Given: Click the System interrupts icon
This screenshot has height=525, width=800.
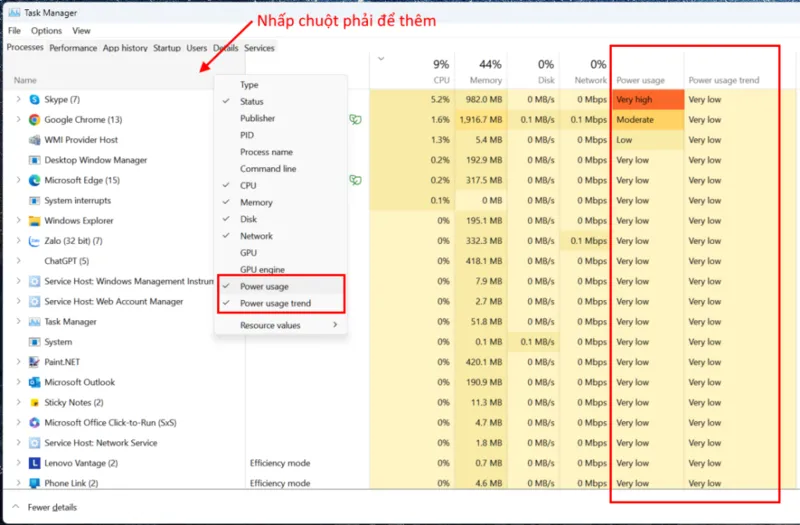Looking at the screenshot, I should tap(34, 201).
